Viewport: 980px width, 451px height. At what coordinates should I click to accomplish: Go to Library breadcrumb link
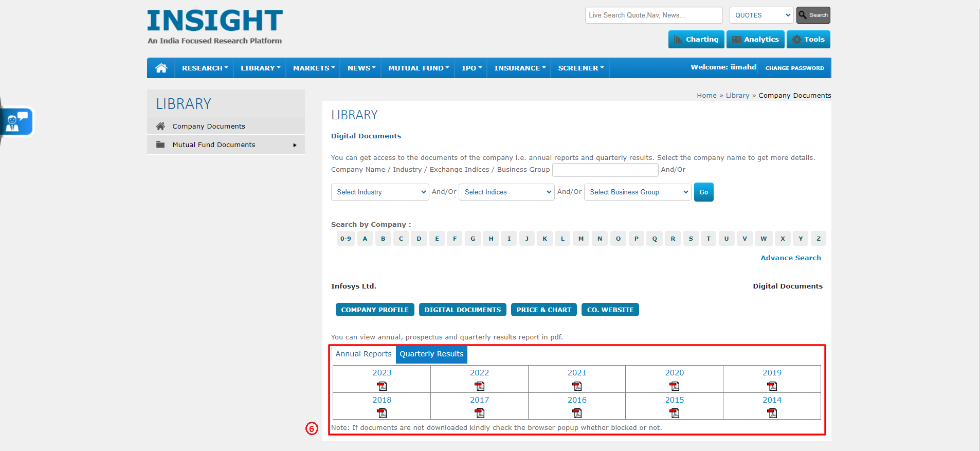pos(737,95)
